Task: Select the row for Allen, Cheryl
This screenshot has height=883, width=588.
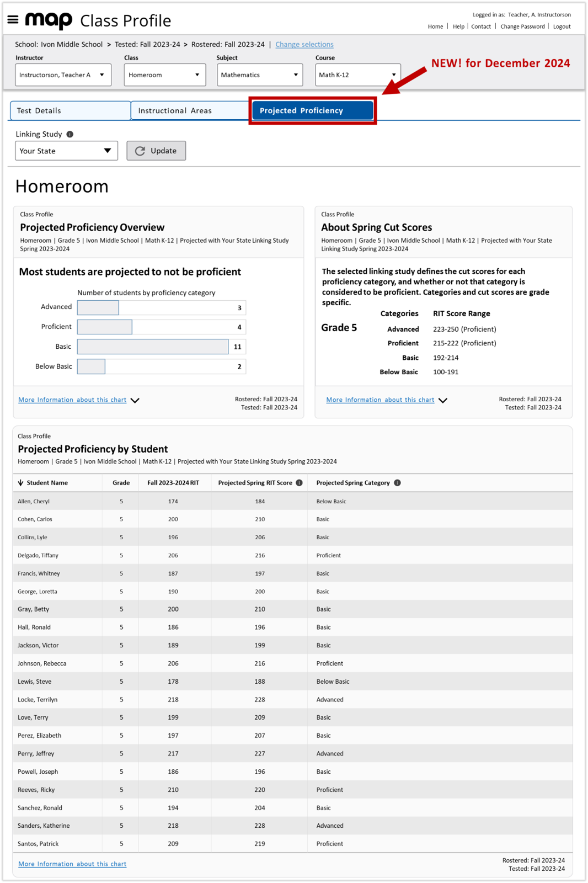Action: tap(165, 501)
